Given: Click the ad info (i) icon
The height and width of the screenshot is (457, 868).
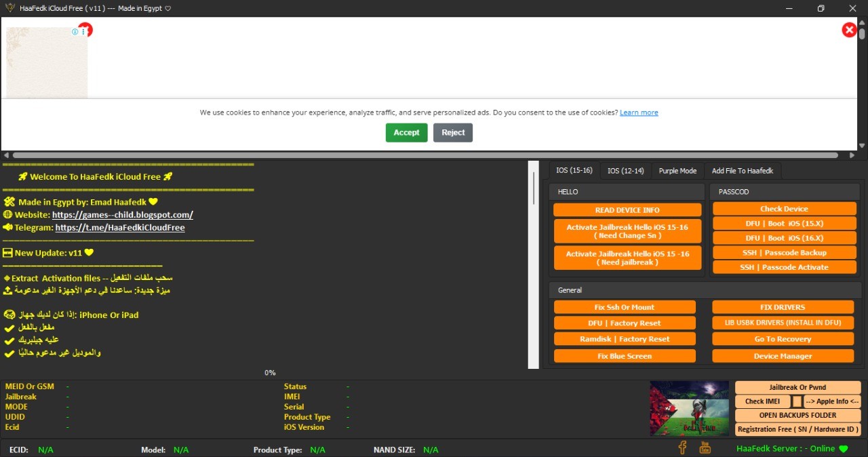Looking at the screenshot, I should [x=75, y=32].
